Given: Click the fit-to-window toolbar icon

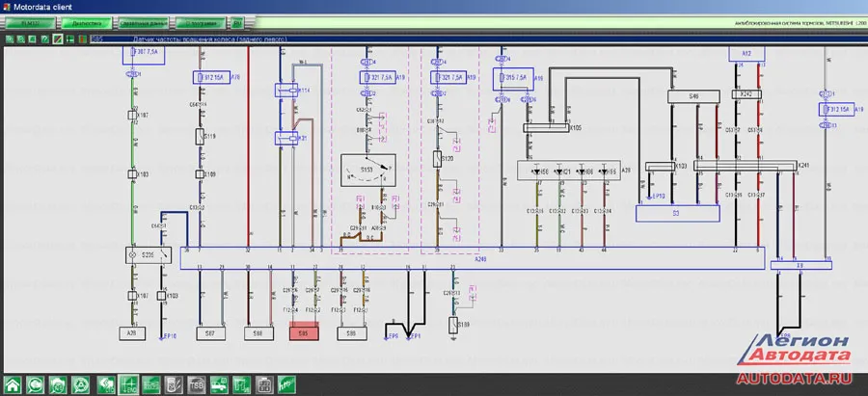Looking at the screenshot, I should pyautogui.click(x=33, y=40).
